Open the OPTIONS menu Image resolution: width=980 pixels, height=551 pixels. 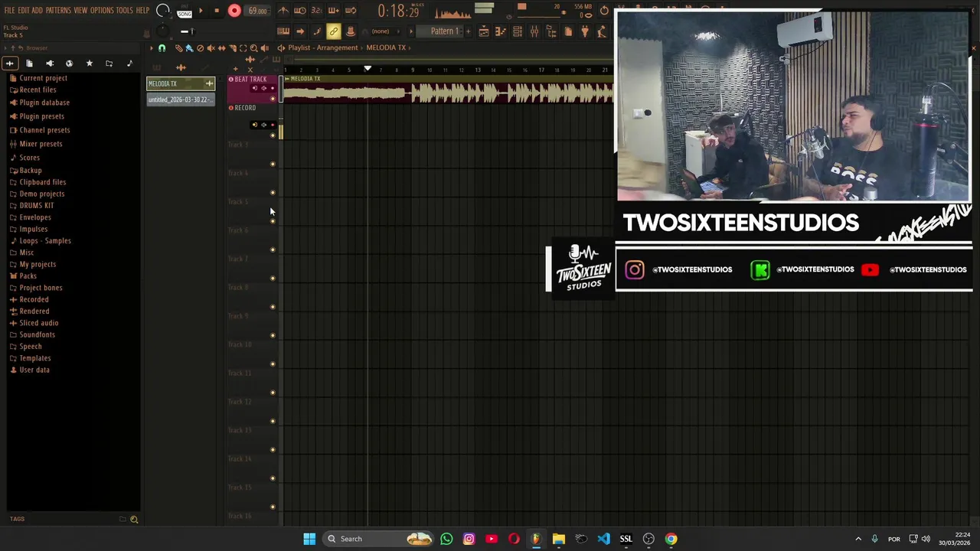coord(102,11)
